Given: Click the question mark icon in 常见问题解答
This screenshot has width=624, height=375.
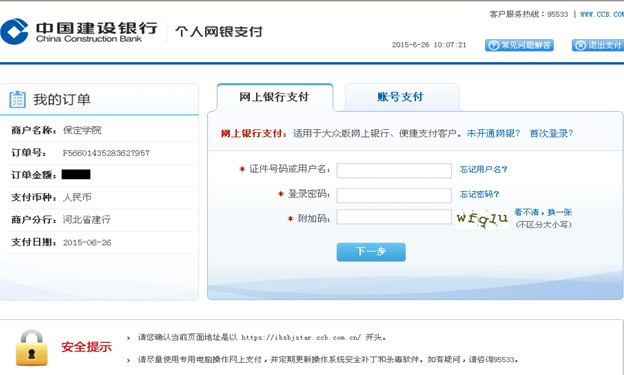Looking at the screenshot, I should [x=493, y=45].
